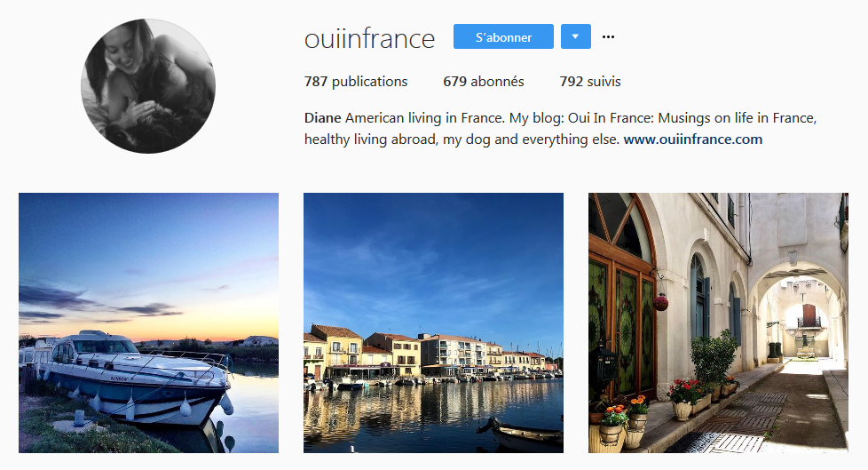Open the 792 suivis following list
This screenshot has width=868, height=470.
pyautogui.click(x=590, y=82)
